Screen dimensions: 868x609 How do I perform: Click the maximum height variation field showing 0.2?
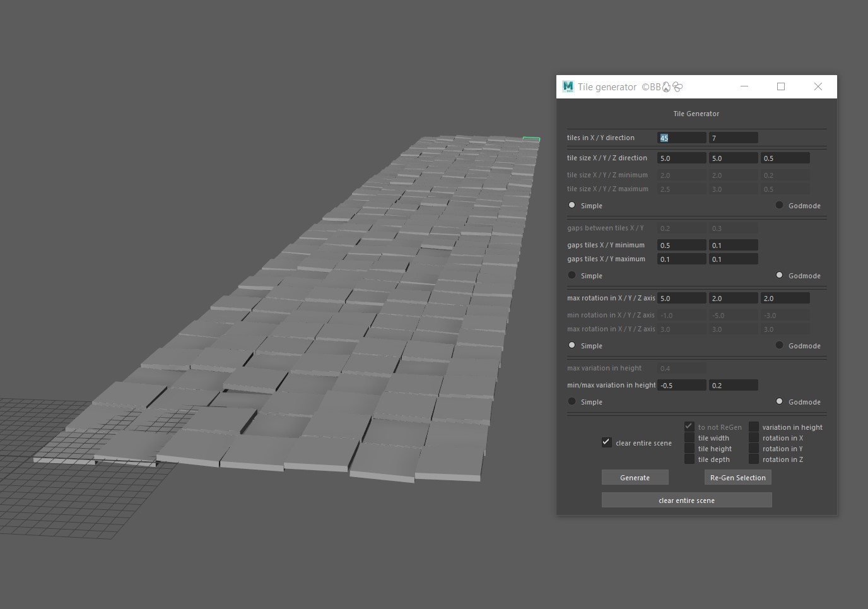point(734,385)
